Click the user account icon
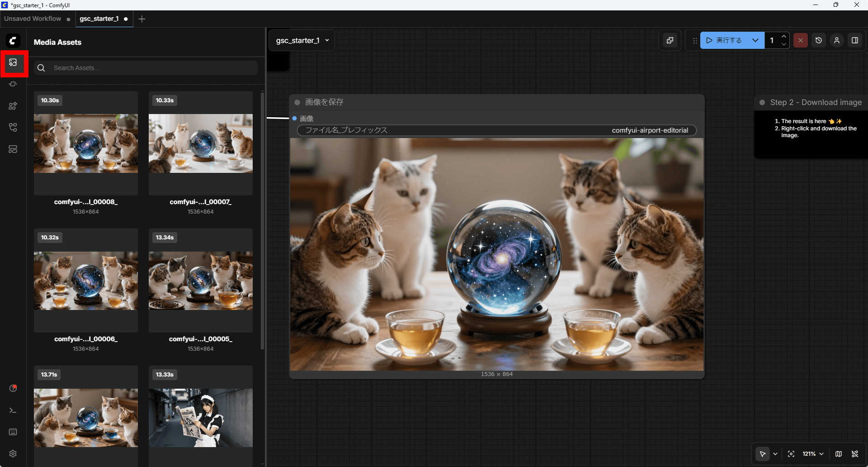 pos(837,40)
